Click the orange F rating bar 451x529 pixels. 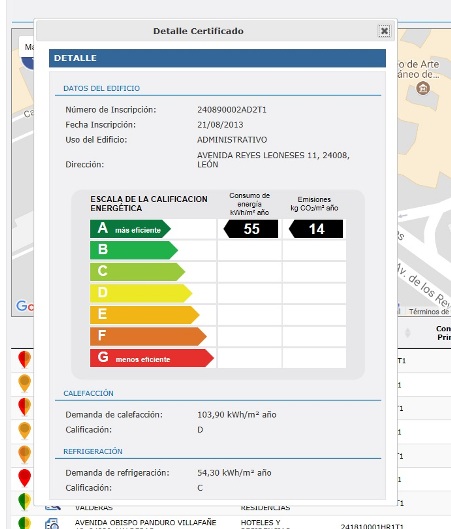coord(148,336)
